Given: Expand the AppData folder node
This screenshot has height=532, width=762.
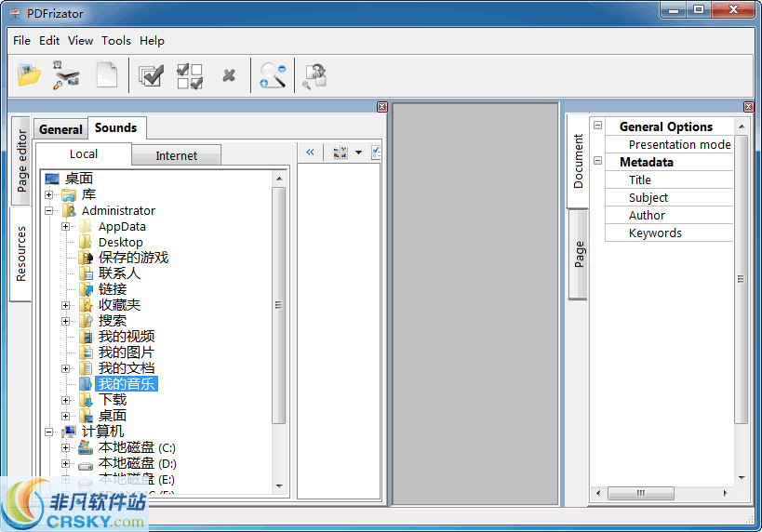Looking at the screenshot, I should pyautogui.click(x=66, y=227).
